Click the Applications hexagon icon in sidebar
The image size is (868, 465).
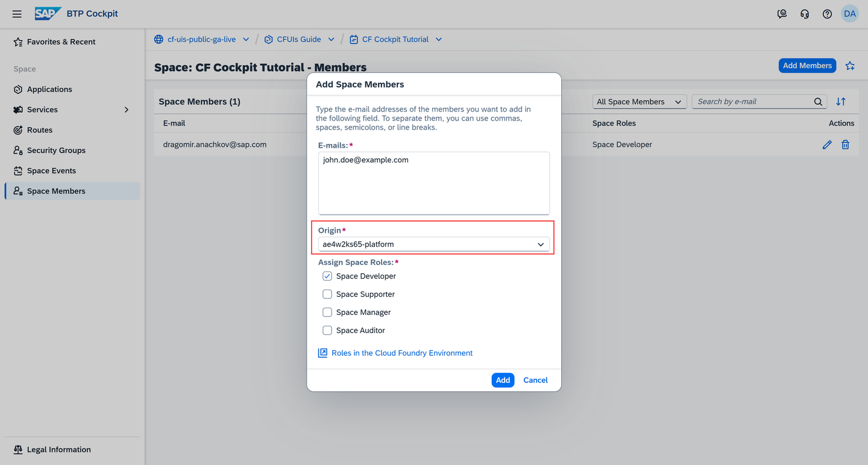click(x=18, y=89)
